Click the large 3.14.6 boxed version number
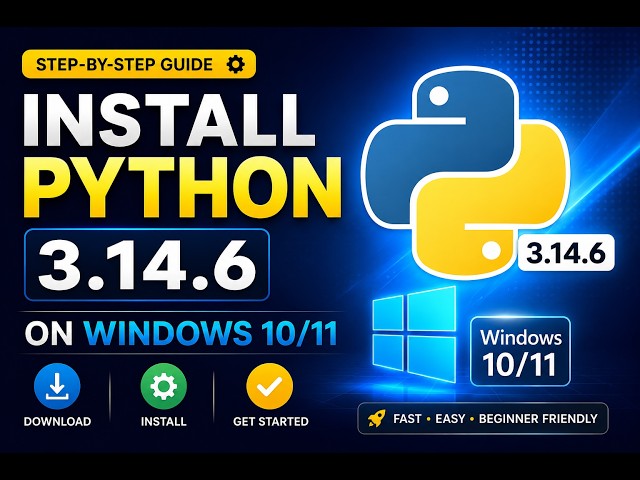This screenshot has width=640, height=480. (x=147, y=265)
